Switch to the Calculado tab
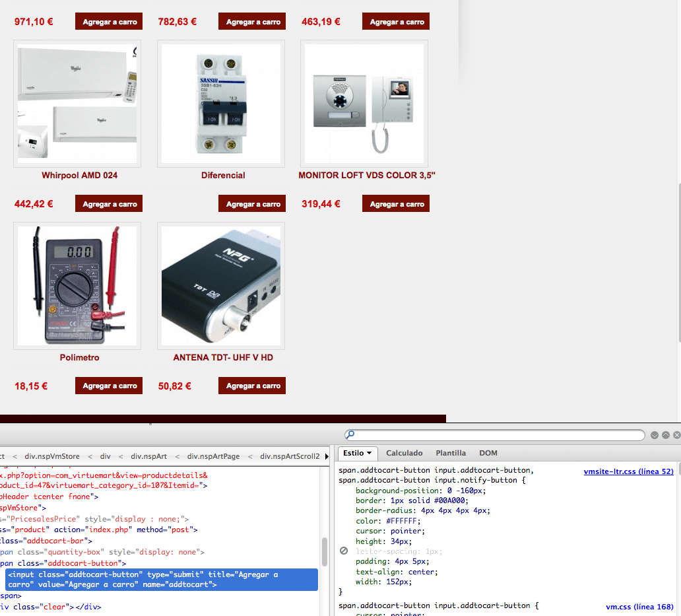The height and width of the screenshot is (616, 681). [404, 453]
